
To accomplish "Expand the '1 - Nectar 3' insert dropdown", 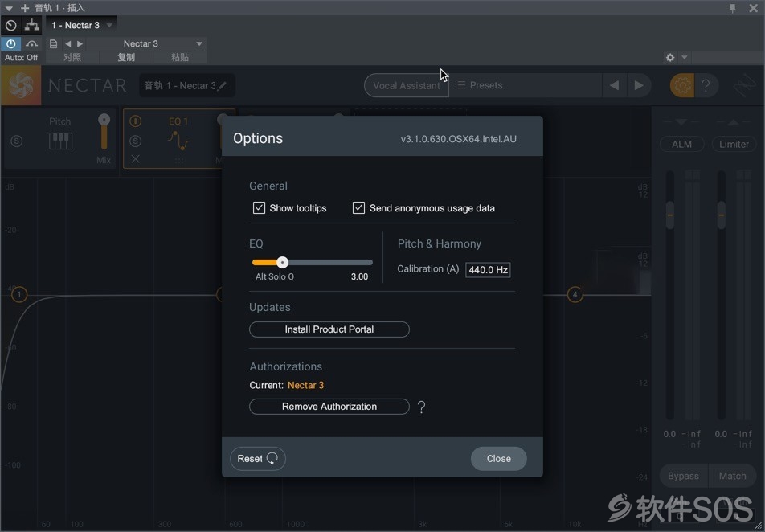I will click(x=109, y=25).
